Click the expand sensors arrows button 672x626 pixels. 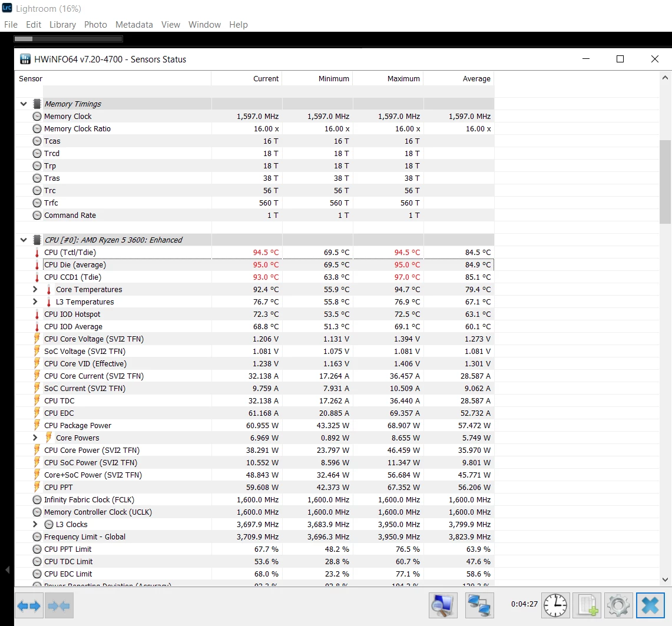pos(29,605)
